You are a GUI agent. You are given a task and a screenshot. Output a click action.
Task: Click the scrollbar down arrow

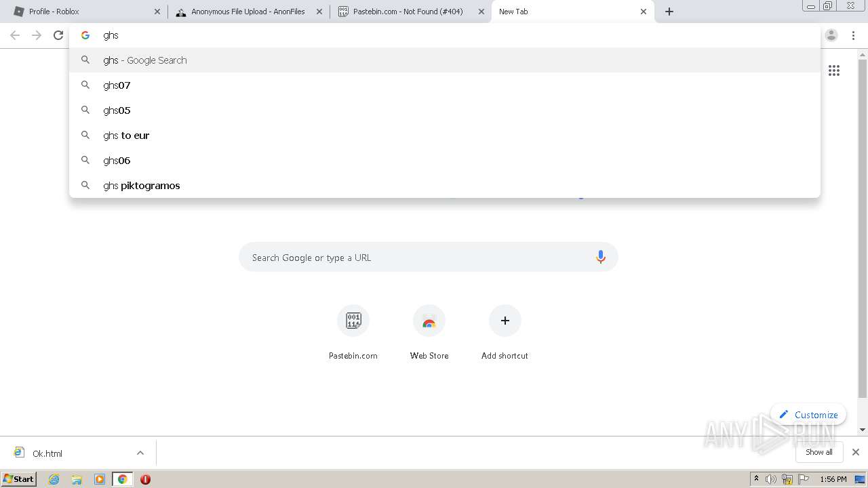pos(863,430)
